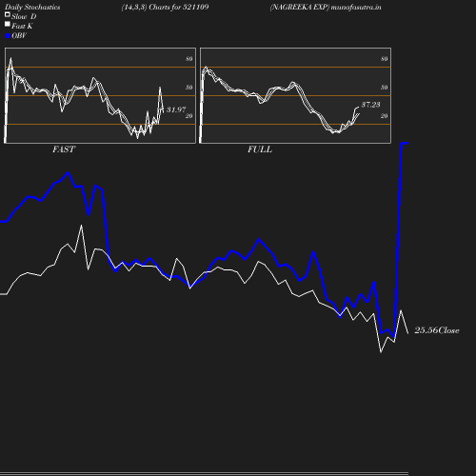Click the 25.56Close price label

pos(437,330)
